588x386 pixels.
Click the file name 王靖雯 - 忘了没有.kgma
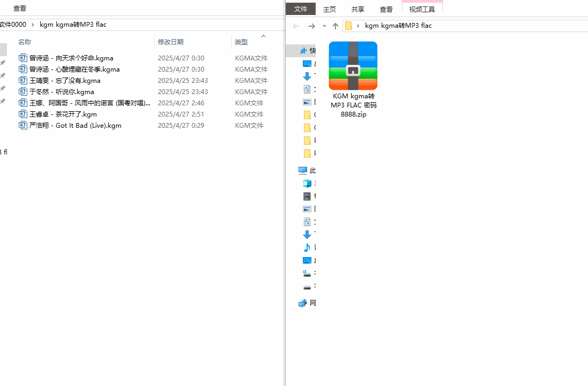click(65, 81)
